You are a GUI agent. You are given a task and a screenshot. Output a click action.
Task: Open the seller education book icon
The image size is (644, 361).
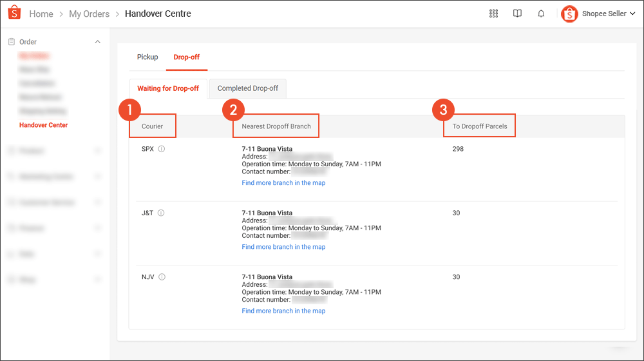pyautogui.click(x=517, y=14)
